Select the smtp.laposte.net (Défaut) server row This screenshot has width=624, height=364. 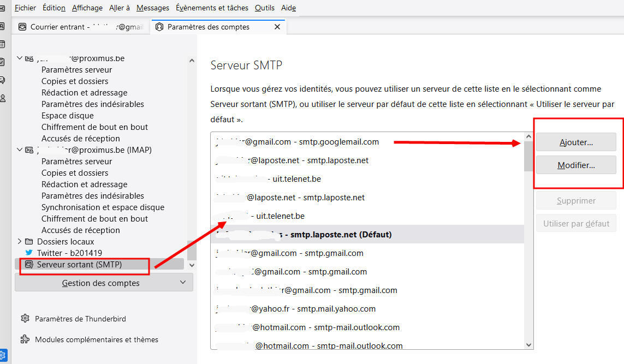[x=367, y=234]
